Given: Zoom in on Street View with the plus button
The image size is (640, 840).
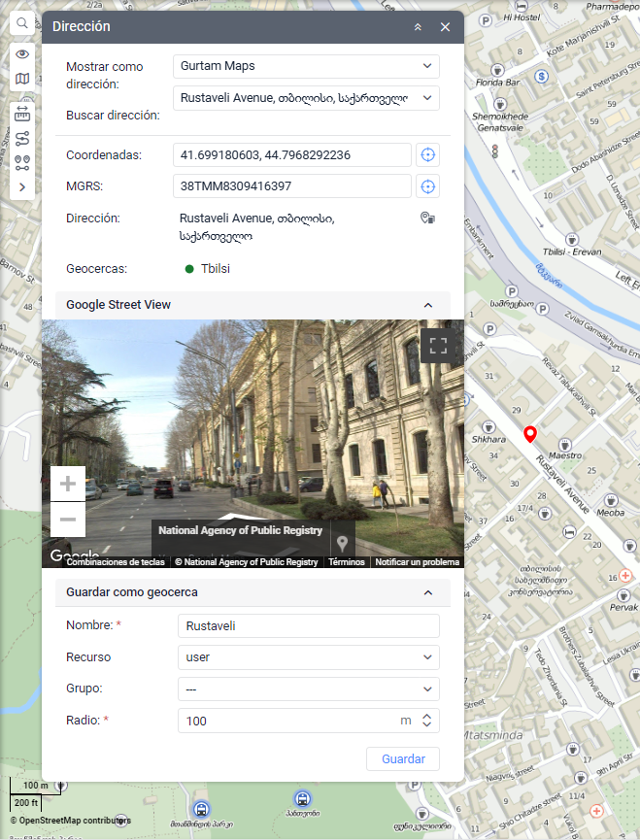Looking at the screenshot, I should [x=68, y=484].
